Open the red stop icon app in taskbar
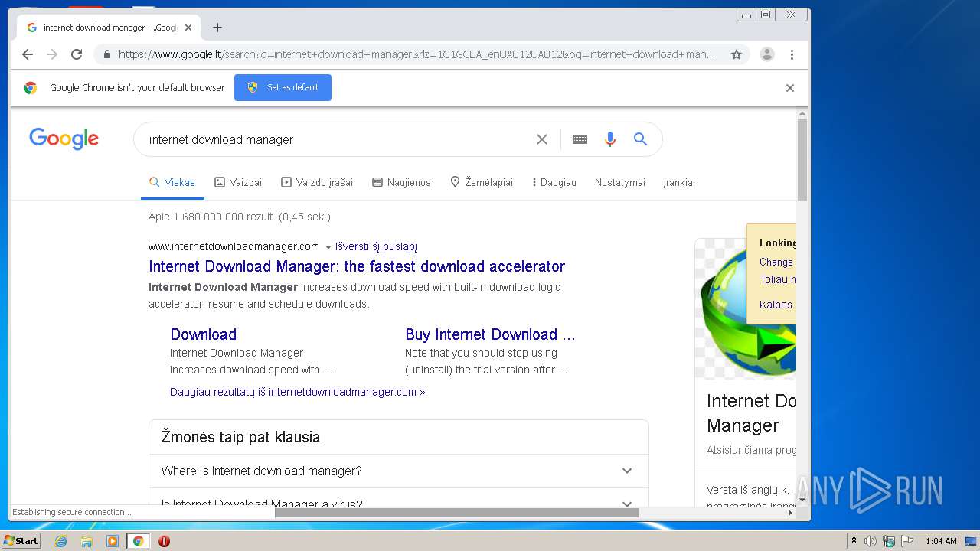The height and width of the screenshot is (551, 980). pyautogui.click(x=164, y=541)
